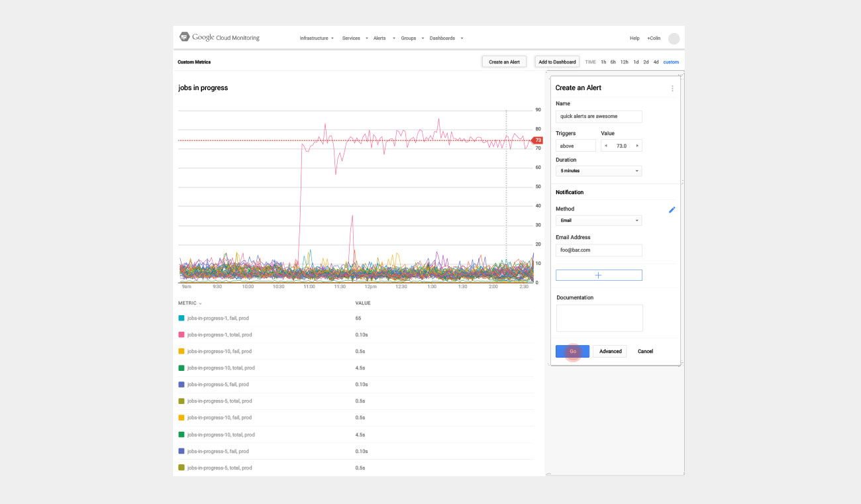The image size is (861, 504).
Task: Click the three-dot menu in Create an Alert
Action: [672, 88]
